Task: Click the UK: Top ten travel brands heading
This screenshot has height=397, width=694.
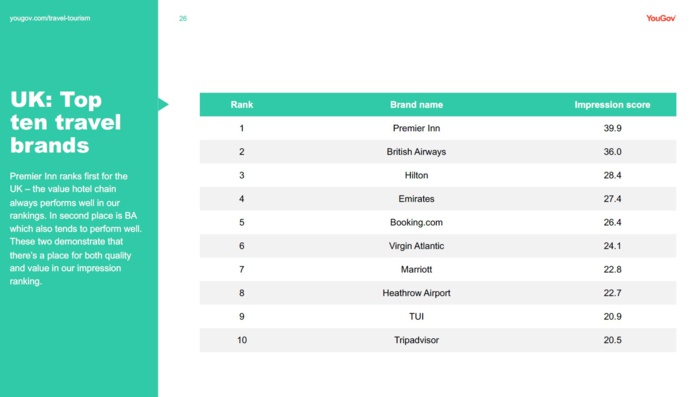Action: pyautogui.click(x=66, y=122)
